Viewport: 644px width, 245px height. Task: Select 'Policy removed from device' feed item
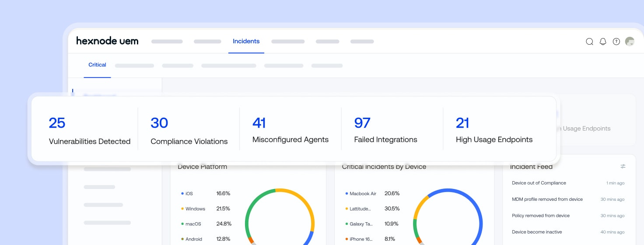541,215
